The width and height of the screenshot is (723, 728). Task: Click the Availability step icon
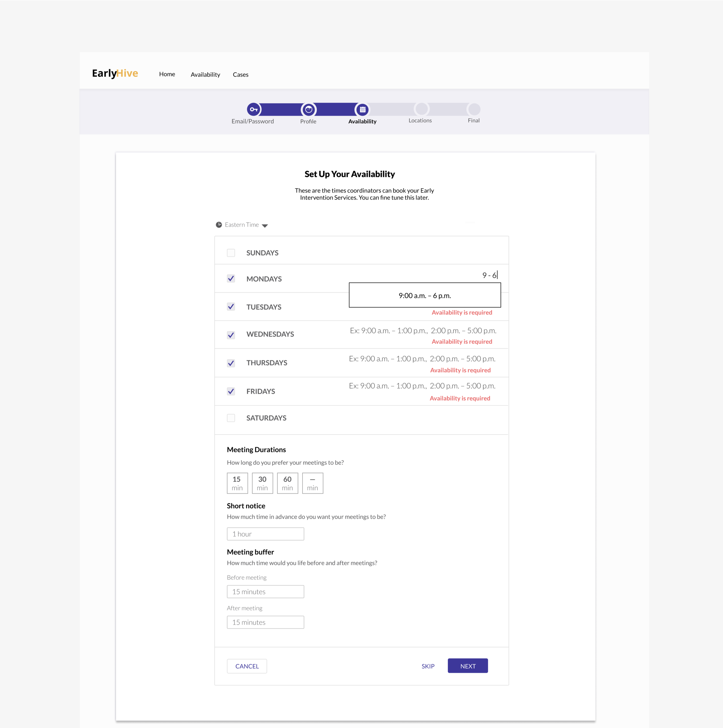coord(362,110)
